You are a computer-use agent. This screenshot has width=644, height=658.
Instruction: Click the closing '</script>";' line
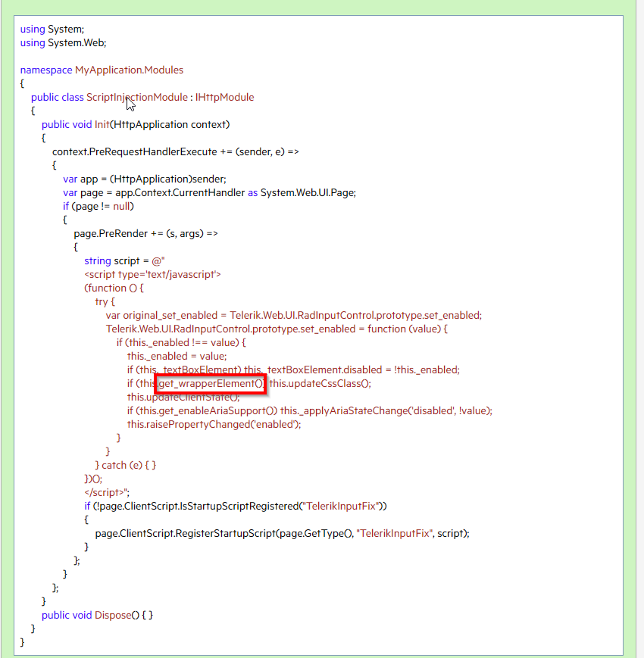pyautogui.click(x=107, y=493)
